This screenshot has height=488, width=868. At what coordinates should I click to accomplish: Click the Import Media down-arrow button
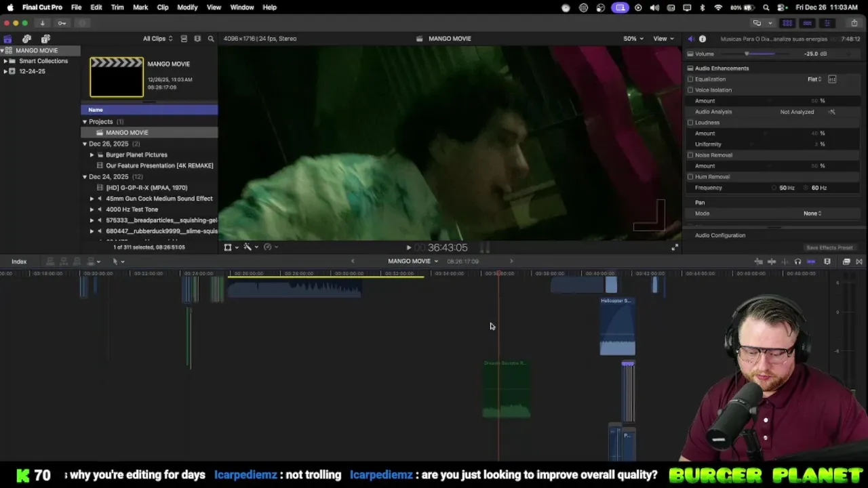[x=42, y=23]
